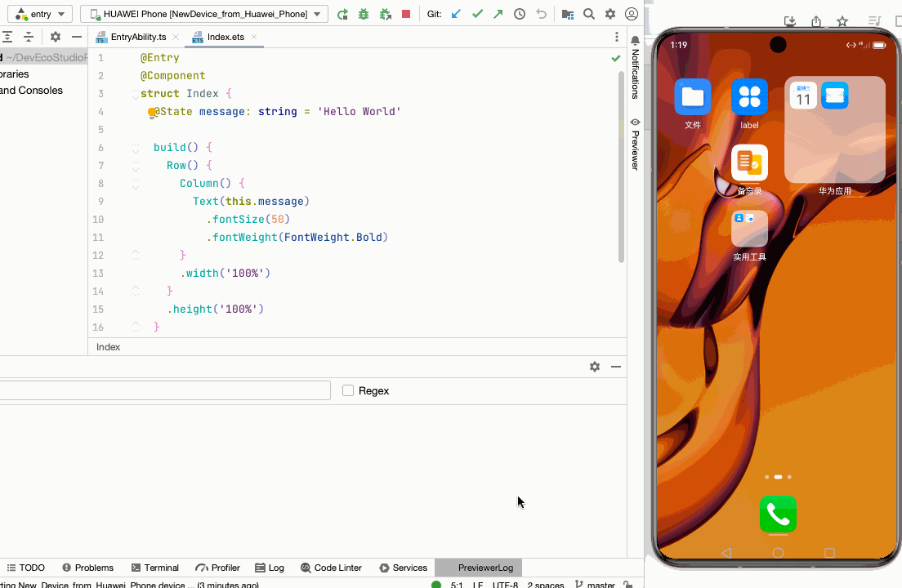Open Search Everywhere magnifier
The image size is (902, 588).
point(589,14)
